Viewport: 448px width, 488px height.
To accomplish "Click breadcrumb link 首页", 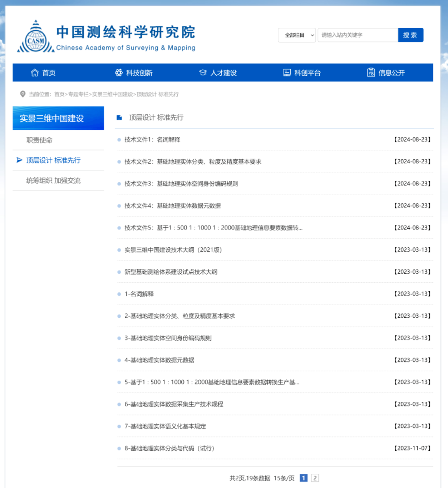I will (59, 94).
